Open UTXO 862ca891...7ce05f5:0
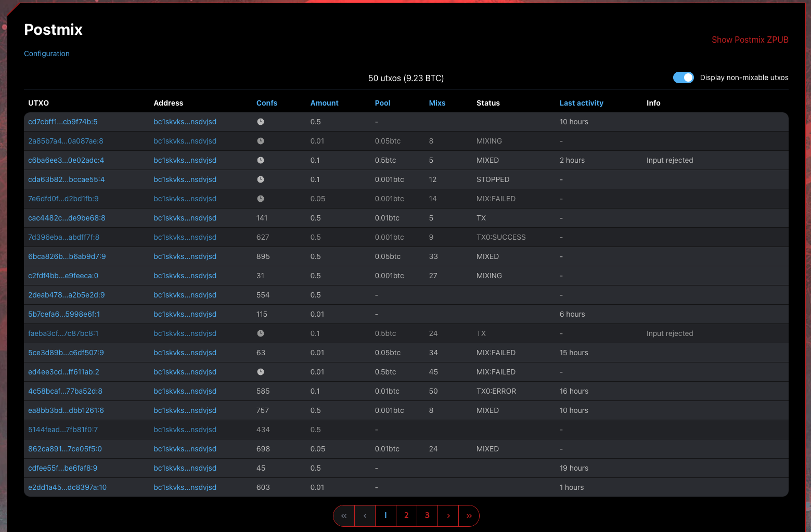 pyautogui.click(x=65, y=449)
